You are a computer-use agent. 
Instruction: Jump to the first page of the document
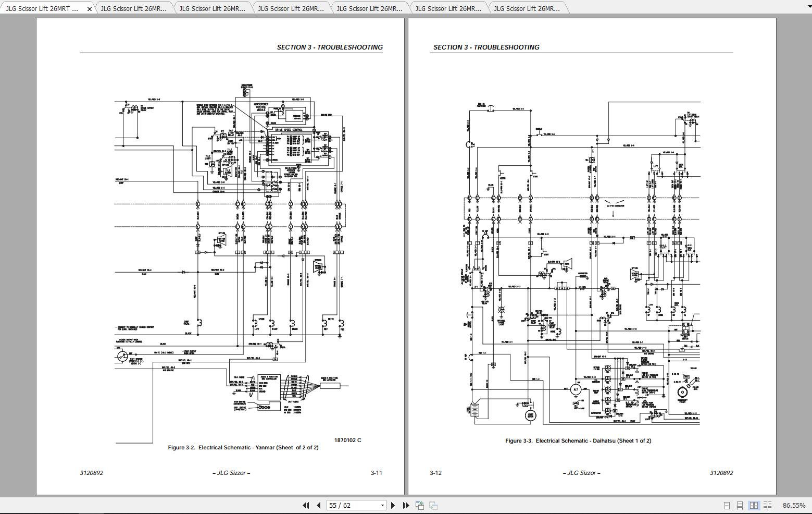point(306,505)
